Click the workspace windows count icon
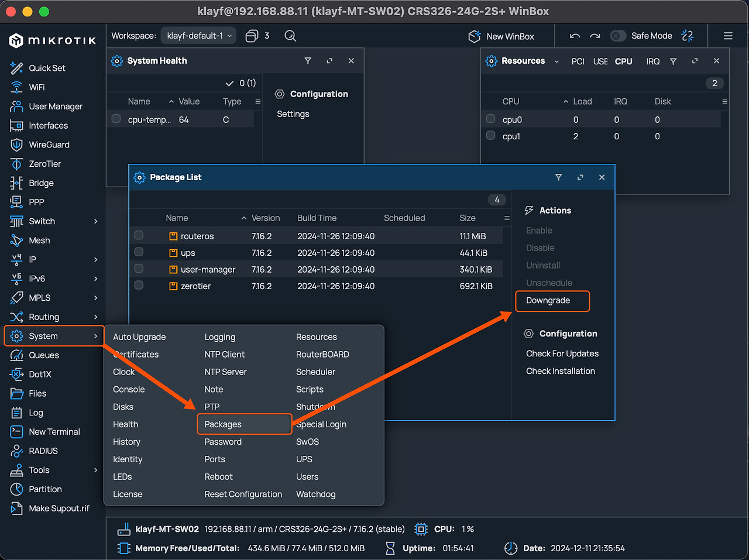Screen dimensions: 749x560 pyautogui.click(x=252, y=36)
